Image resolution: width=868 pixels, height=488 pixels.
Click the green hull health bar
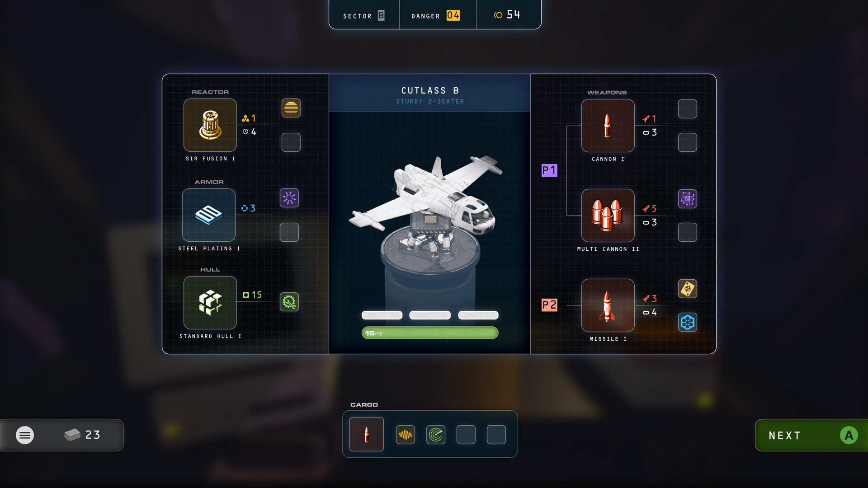[430, 333]
